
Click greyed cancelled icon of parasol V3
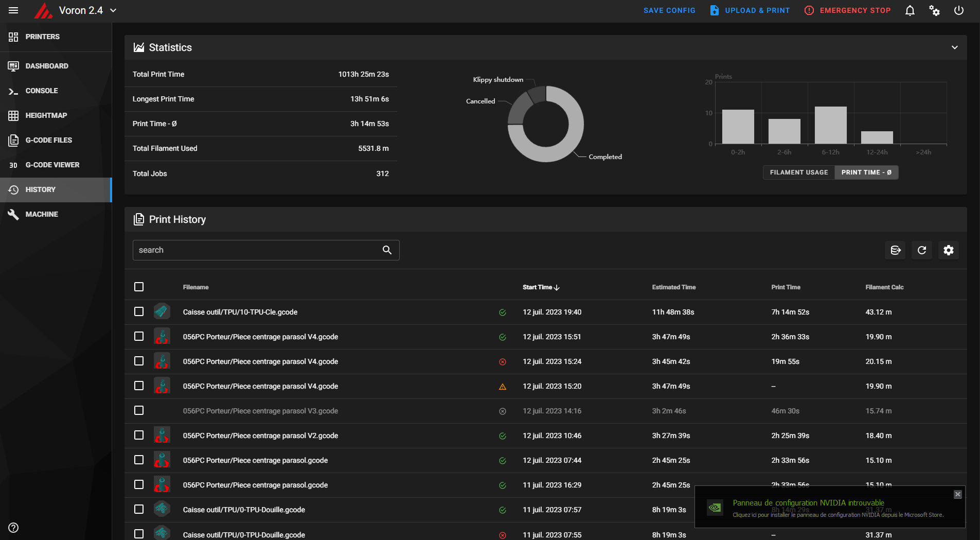pos(503,411)
